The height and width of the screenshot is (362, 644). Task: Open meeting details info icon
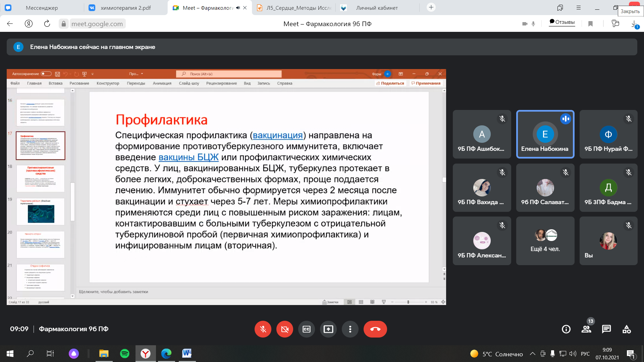click(x=566, y=329)
